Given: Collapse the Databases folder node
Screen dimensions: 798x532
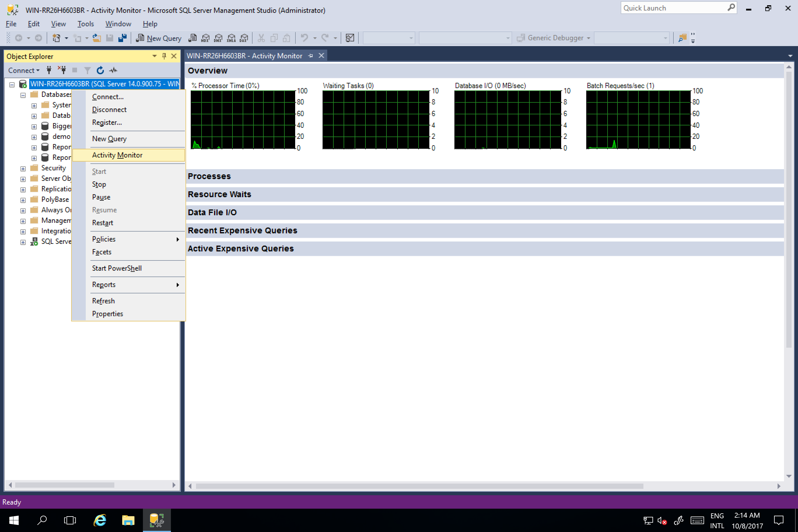Looking at the screenshot, I should pyautogui.click(x=23, y=95).
